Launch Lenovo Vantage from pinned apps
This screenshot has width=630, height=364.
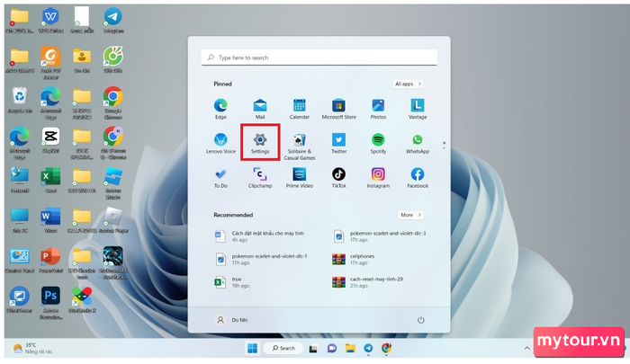(x=418, y=109)
